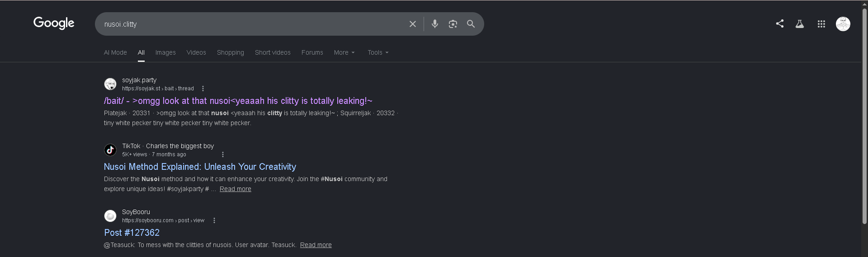Click '5K+ views · 7 months ago' text
Viewport: 868px width, 257px height.
[154, 154]
